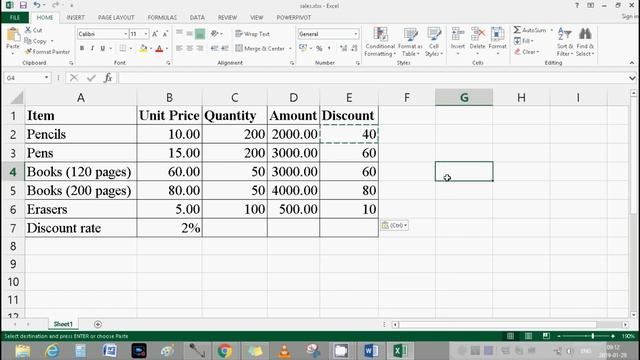This screenshot has height=360, width=640.
Task: Expand the formula bar with the chevron
Action: (632, 78)
